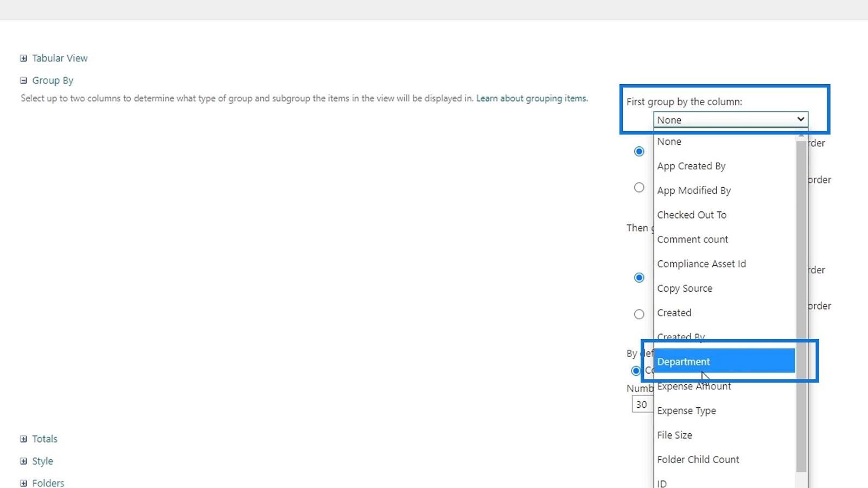Select first group descending order radio

pyautogui.click(x=639, y=188)
